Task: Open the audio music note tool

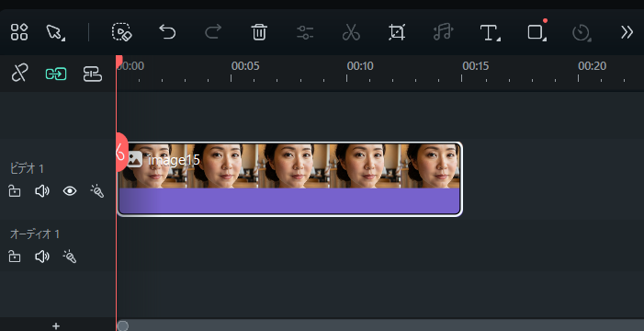Action: pyautogui.click(x=443, y=31)
